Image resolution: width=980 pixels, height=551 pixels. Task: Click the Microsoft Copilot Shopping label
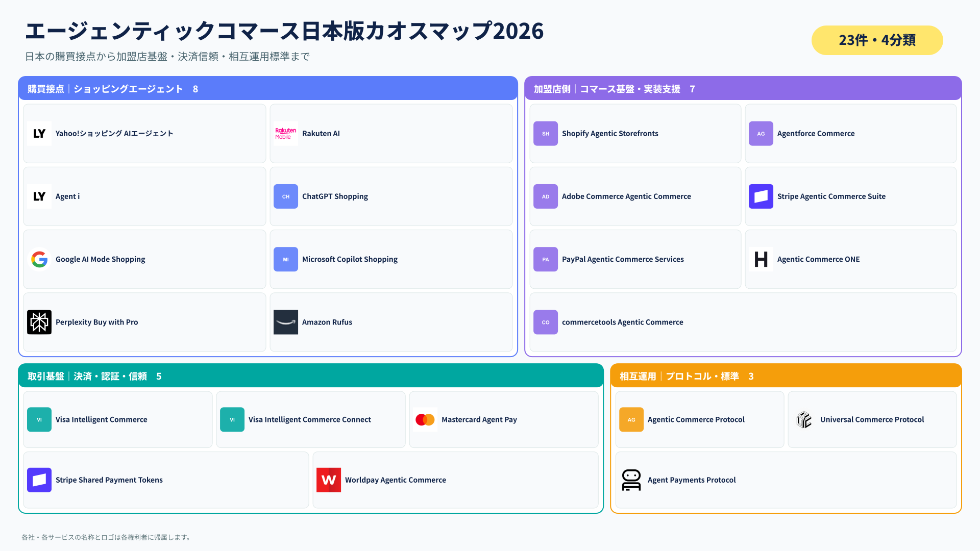pos(350,259)
